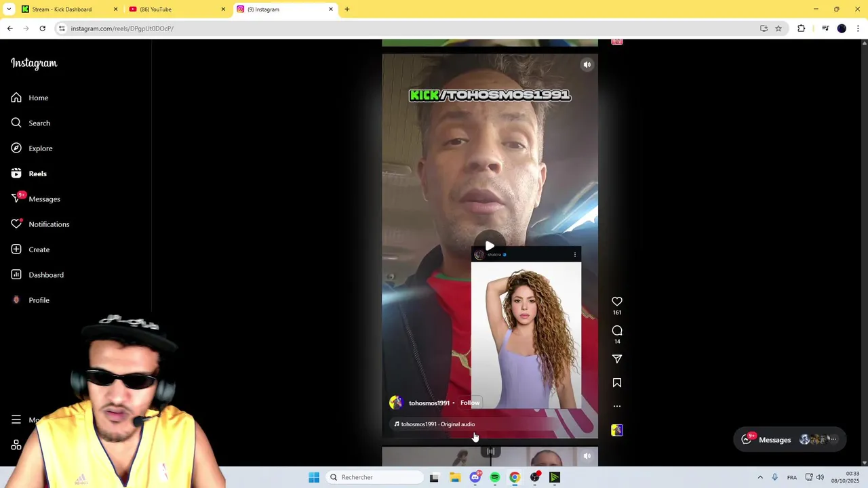Share the reel via paper plane icon
Screen dimensions: 868x488
(617, 359)
